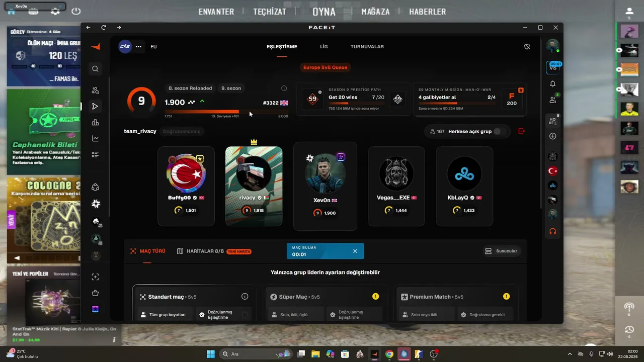Expand the Windows system tray hidden icons chevron
Screen dimensions: 644x362
pyautogui.click(x=570, y=354)
